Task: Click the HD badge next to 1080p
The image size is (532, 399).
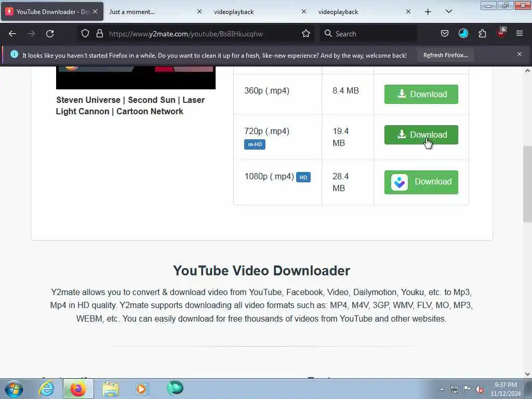Action: click(x=303, y=177)
